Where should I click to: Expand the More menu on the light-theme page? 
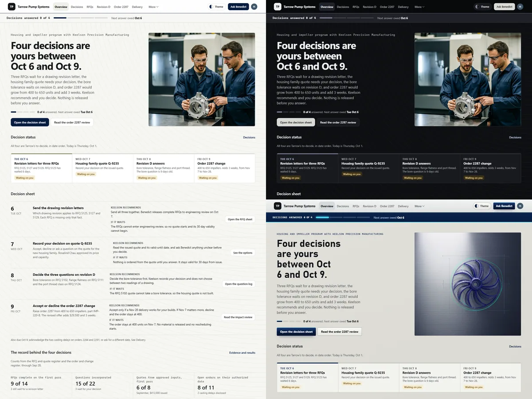153,7
